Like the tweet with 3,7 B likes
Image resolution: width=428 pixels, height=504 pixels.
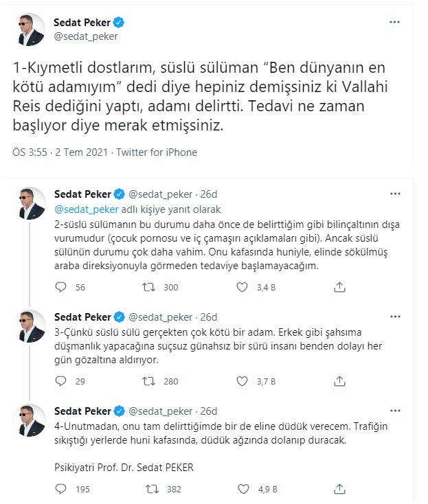242,381
